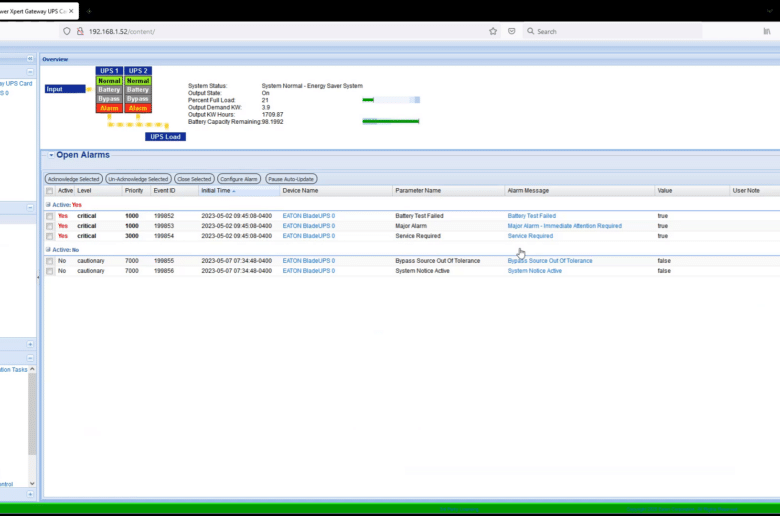Click Pause Auto-Update button

point(291,179)
